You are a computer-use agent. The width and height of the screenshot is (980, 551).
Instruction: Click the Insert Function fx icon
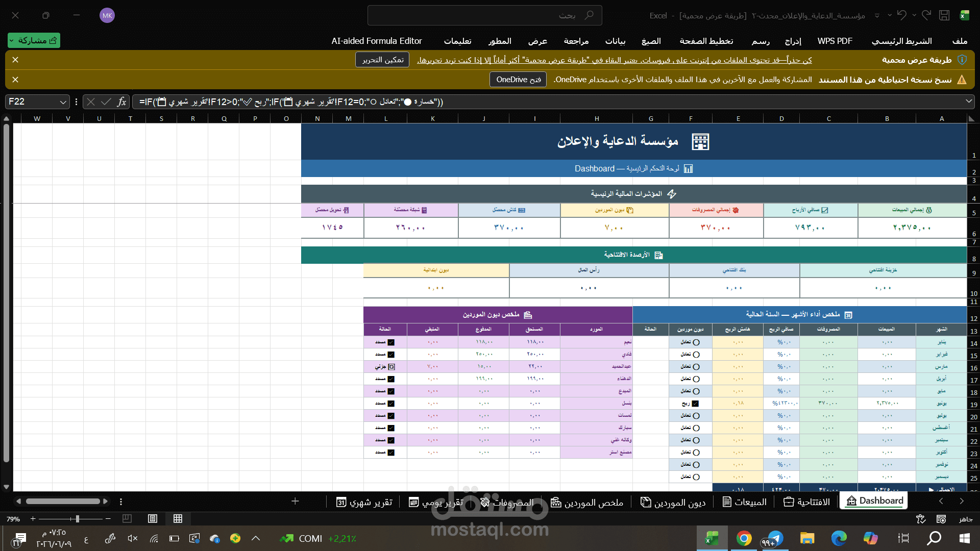pyautogui.click(x=121, y=102)
